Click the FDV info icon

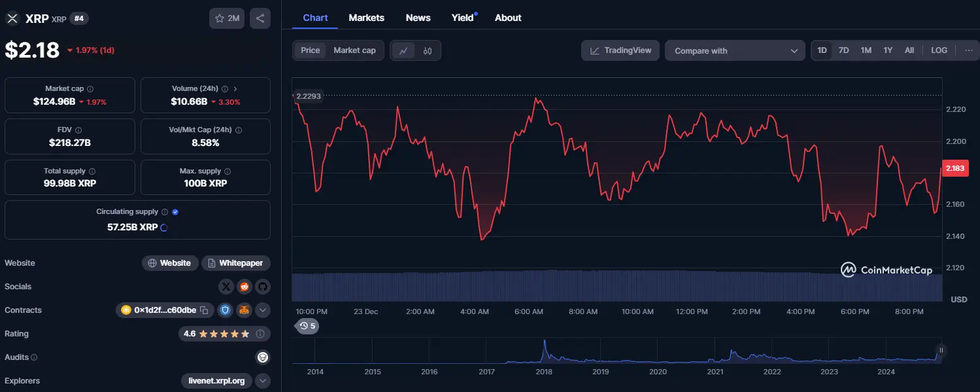78,130
